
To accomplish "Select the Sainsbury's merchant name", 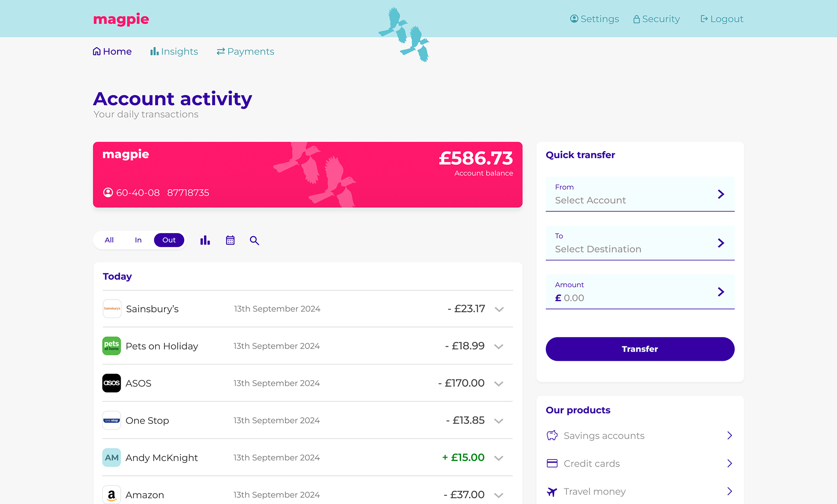I will coord(152,309).
